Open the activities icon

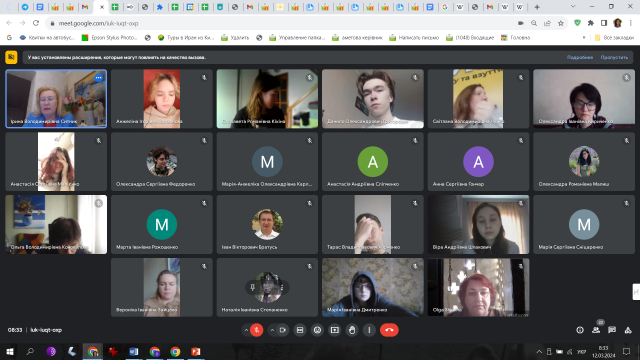tap(628, 330)
